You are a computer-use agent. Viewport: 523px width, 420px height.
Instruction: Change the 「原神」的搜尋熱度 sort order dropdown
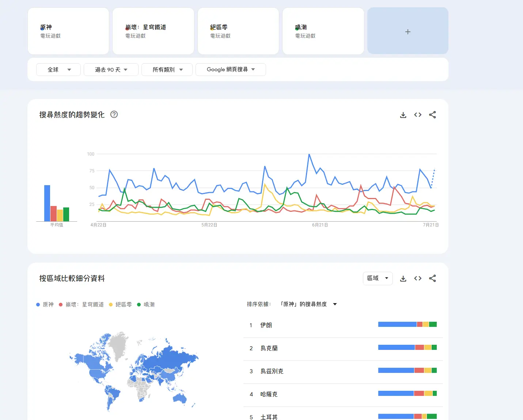pyautogui.click(x=308, y=304)
